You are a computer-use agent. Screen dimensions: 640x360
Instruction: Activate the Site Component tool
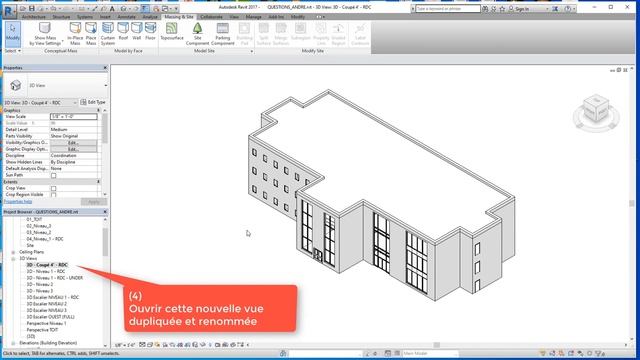pyautogui.click(x=198, y=34)
